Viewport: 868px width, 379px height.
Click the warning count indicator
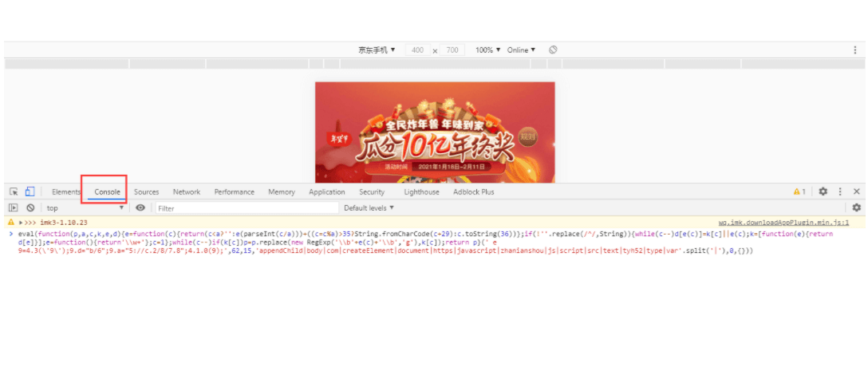(x=799, y=191)
